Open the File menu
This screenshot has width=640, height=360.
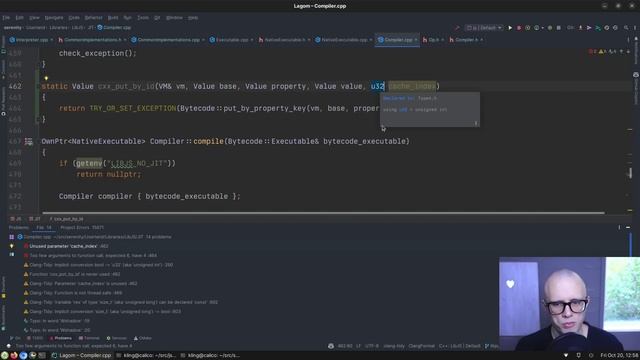(x=6, y=18)
